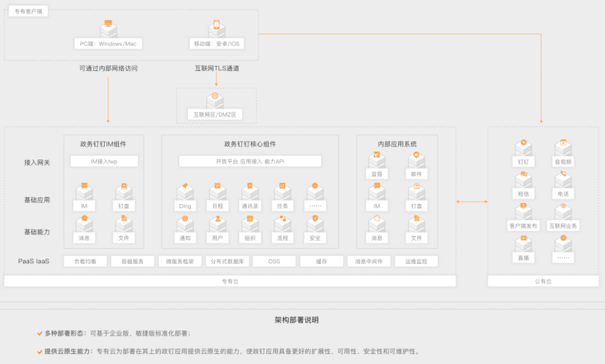
Task: Click the IM接入lwp gateway box
Action: (x=104, y=161)
